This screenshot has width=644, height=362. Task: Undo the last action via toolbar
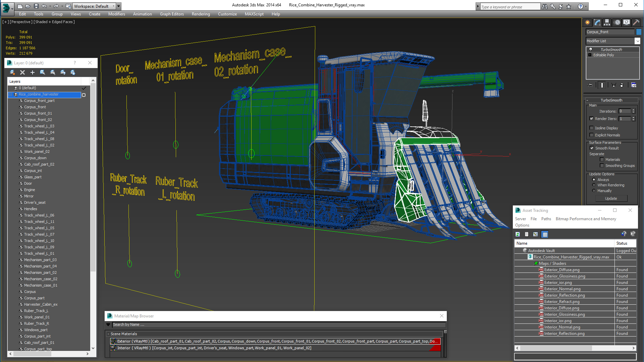click(x=44, y=6)
